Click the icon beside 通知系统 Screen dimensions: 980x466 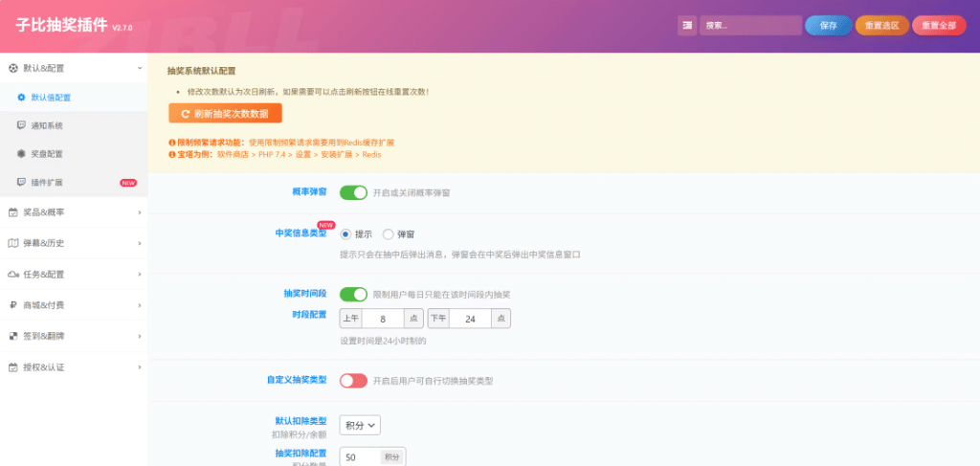(x=21, y=125)
